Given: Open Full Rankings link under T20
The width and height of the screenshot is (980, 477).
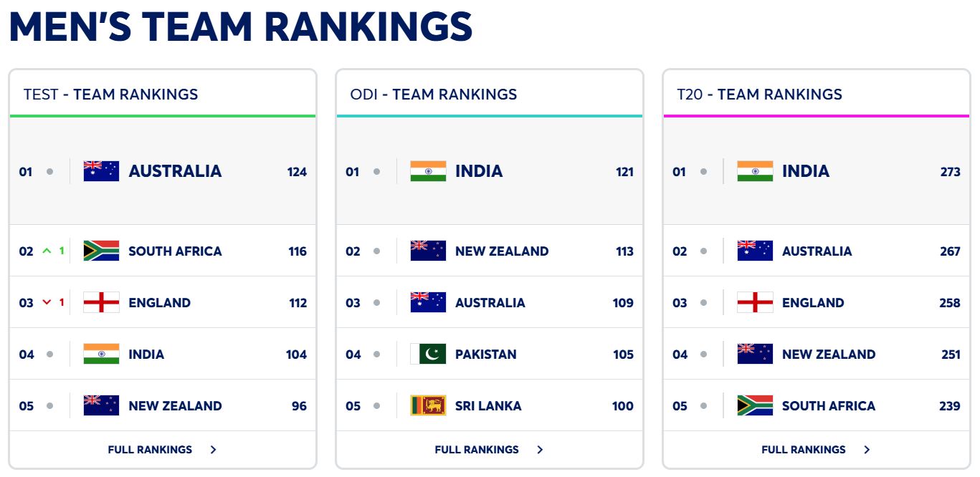Looking at the screenshot, I should 804,450.
